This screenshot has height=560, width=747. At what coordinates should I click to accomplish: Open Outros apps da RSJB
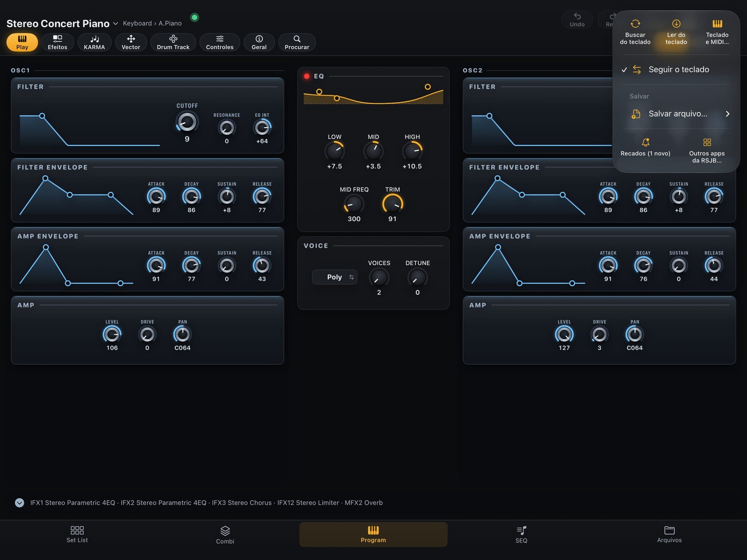[x=707, y=150]
